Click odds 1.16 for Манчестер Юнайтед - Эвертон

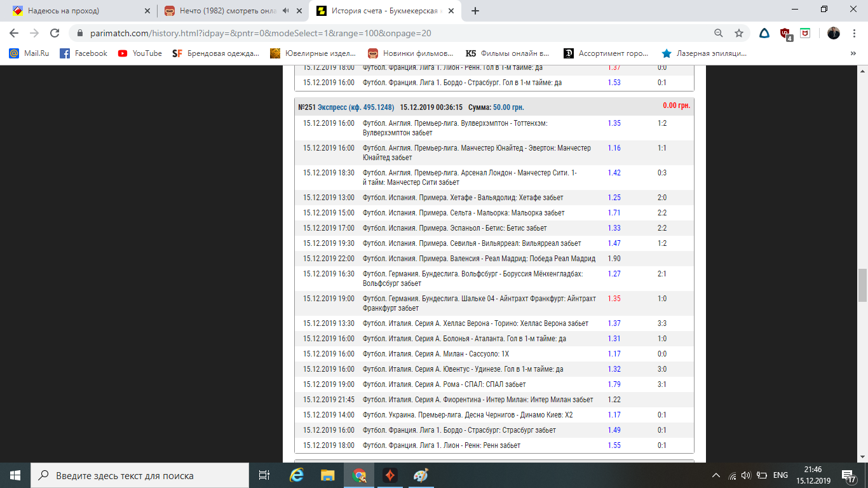(614, 148)
